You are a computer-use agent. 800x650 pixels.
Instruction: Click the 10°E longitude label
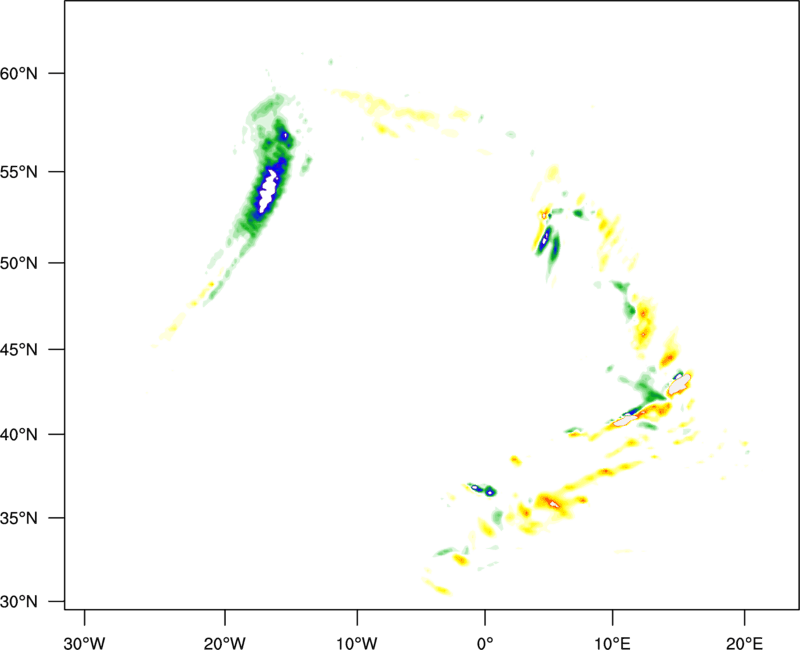pos(612,643)
